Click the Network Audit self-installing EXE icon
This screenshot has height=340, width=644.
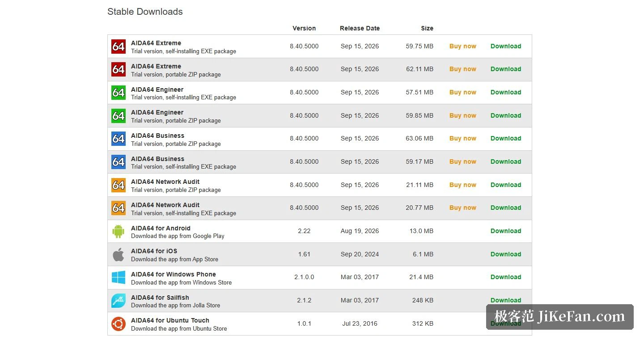[119, 208]
